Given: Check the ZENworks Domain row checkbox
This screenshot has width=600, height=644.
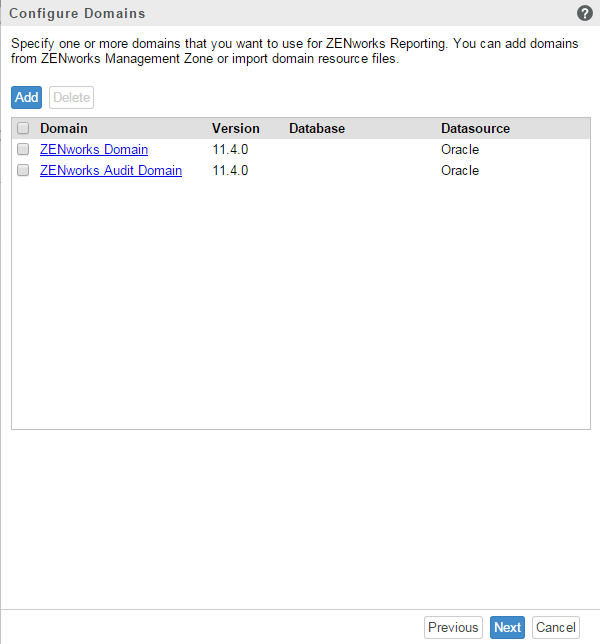Looking at the screenshot, I should click(x=23, y=149).
